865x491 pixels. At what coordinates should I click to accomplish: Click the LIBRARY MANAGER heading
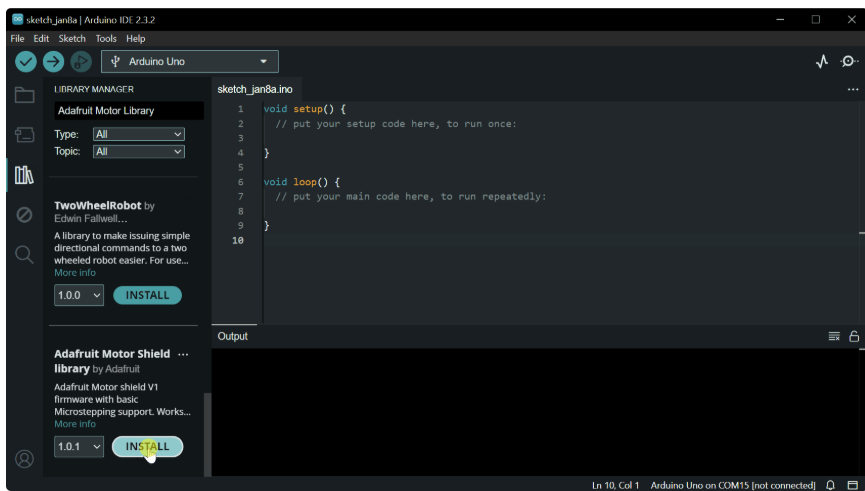click(94, 89)
